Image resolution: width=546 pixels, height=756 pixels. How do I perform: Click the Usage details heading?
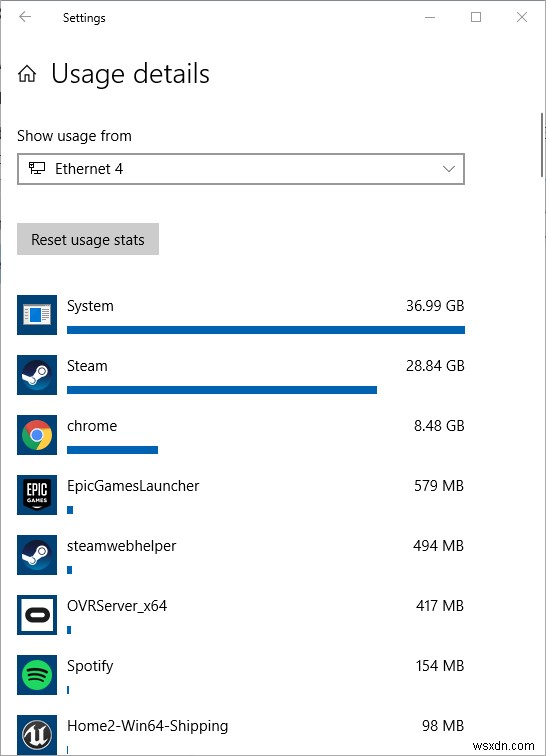click(130, 74)
